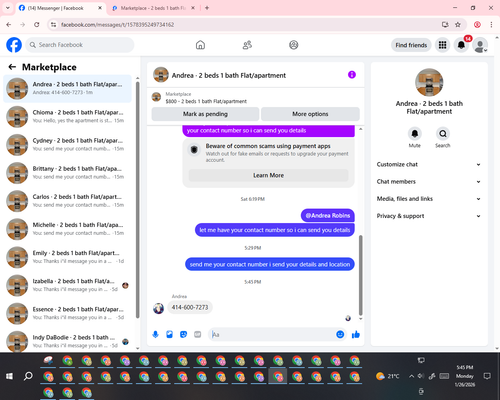This screenshot has height=400, width=500.
Task: Open the Notifications bell with 14 badge
Action: tap(462, 45)
